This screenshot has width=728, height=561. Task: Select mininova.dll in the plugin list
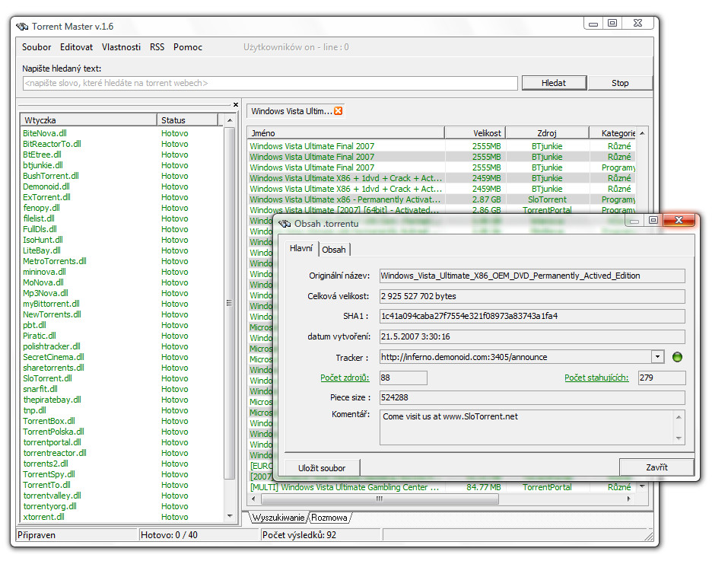click(x=45, y=273)
